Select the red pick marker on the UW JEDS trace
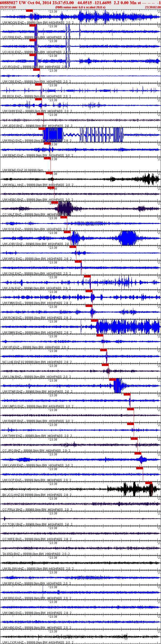Viewport: 161px width, 644px height. pos(40,114)
